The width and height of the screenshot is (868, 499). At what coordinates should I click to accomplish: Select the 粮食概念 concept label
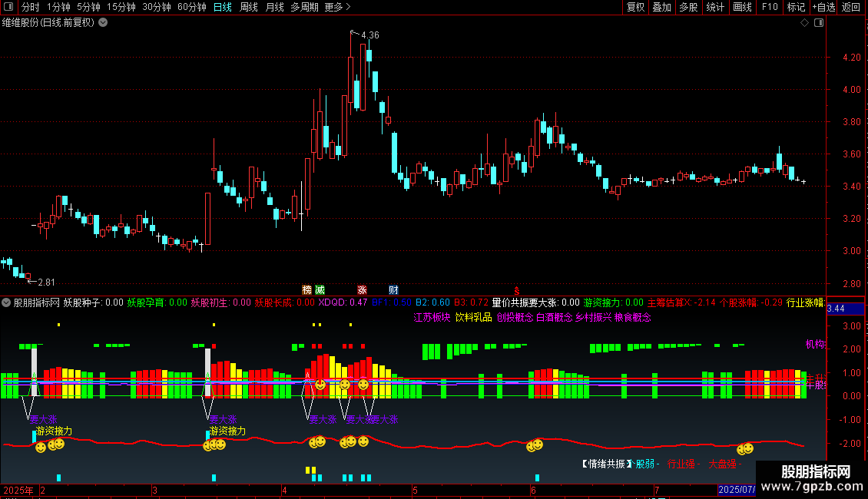(633, 318)
